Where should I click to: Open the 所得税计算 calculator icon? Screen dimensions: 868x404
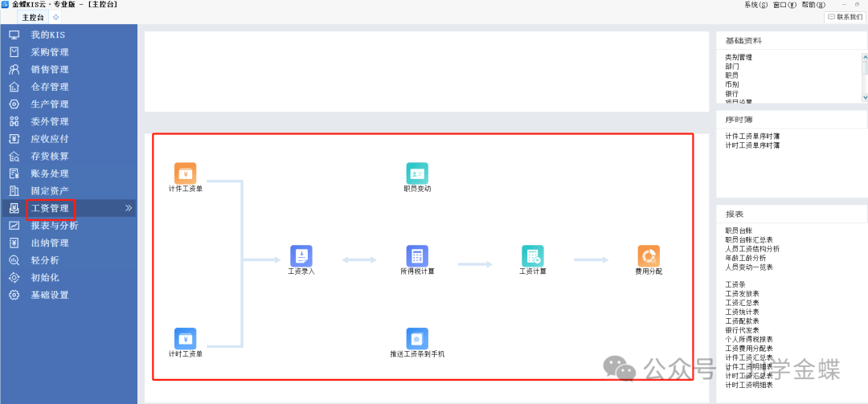click(x=417, y=255)
